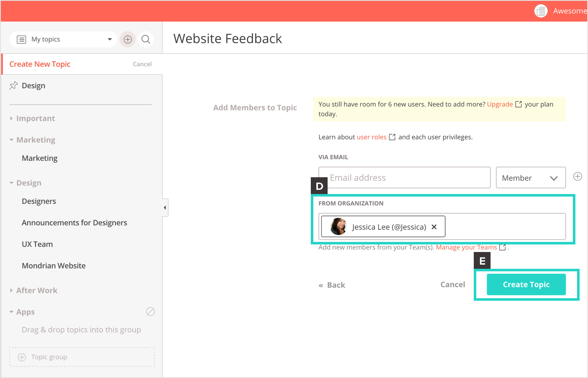Click the Create Topic button
The image size is (588, 378).
[526, 284]
